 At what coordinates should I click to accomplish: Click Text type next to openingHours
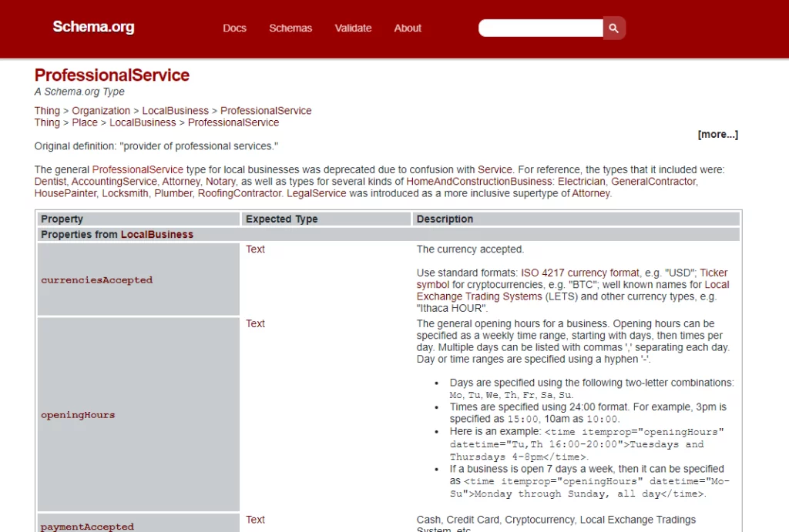[x=255, y=323]
